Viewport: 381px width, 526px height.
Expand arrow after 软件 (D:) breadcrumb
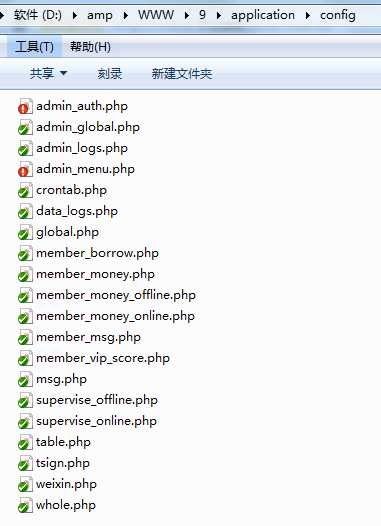(x=75, y=15)
